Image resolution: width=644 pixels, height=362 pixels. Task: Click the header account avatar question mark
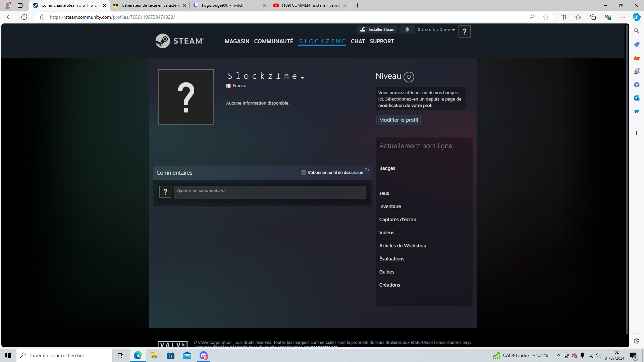[465, 32]
